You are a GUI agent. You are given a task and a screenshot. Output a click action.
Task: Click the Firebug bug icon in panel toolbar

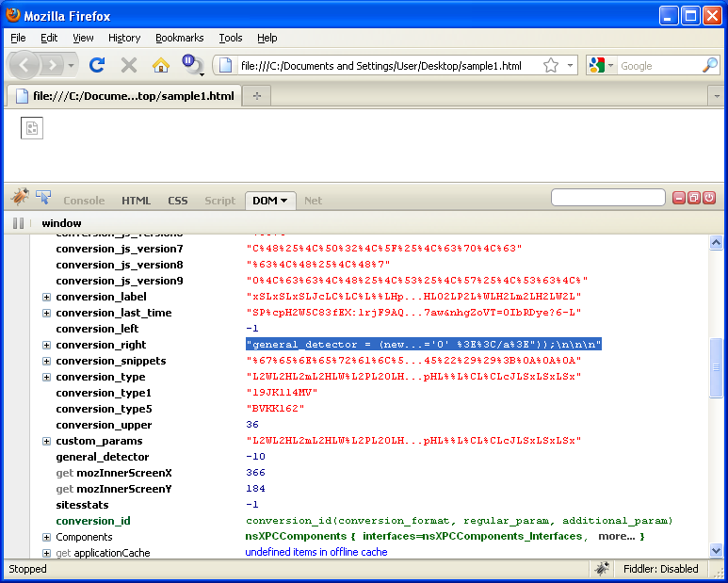tap(20, 197)
